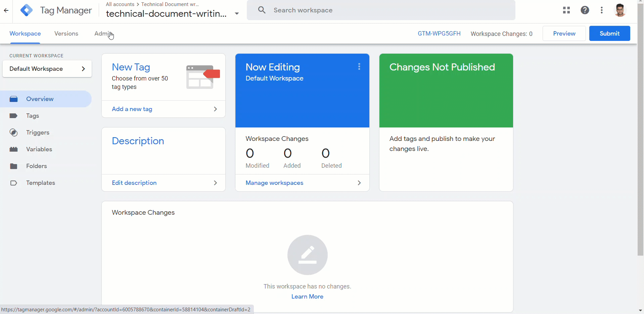Image resolution: width=644 pixels, height=314 pixels.
Task: Click the pencil edit circle icon
Action: [x=307, y=255]
